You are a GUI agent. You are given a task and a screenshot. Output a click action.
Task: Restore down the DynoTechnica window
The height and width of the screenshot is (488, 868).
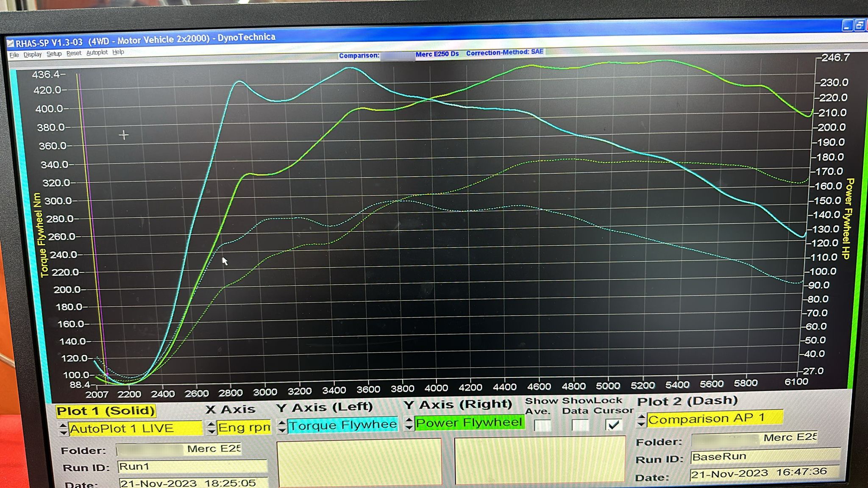coord(859,25)
